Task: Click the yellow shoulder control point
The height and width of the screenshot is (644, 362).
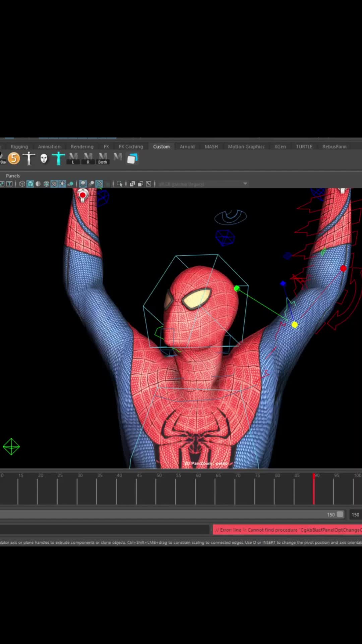Action: [x=295, y=325]
